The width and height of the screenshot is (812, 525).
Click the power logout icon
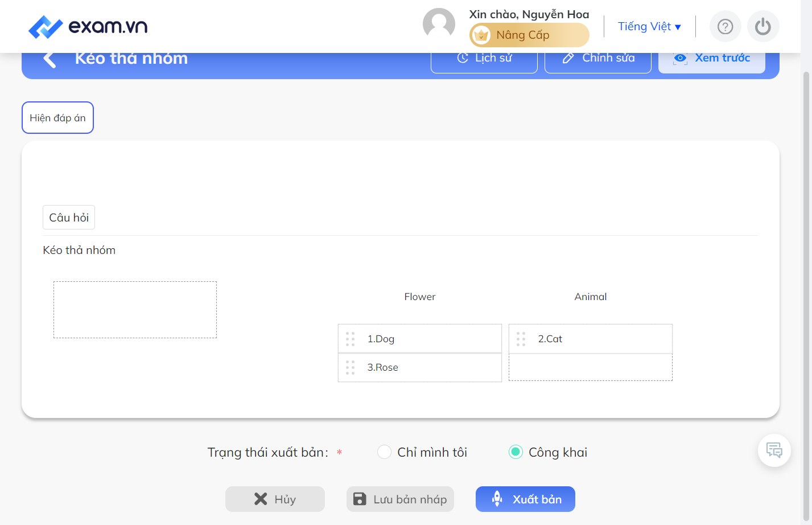(x=762, y=26)
